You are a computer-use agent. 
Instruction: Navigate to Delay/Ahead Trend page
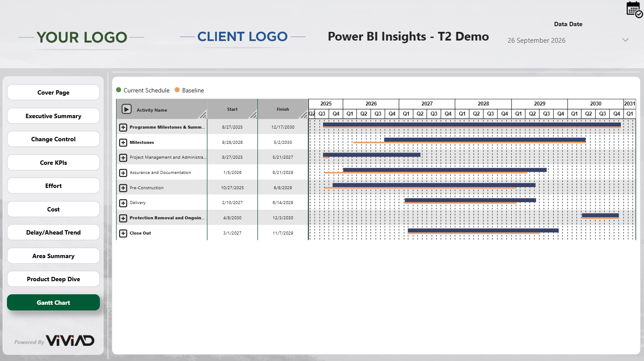point(53,232)
